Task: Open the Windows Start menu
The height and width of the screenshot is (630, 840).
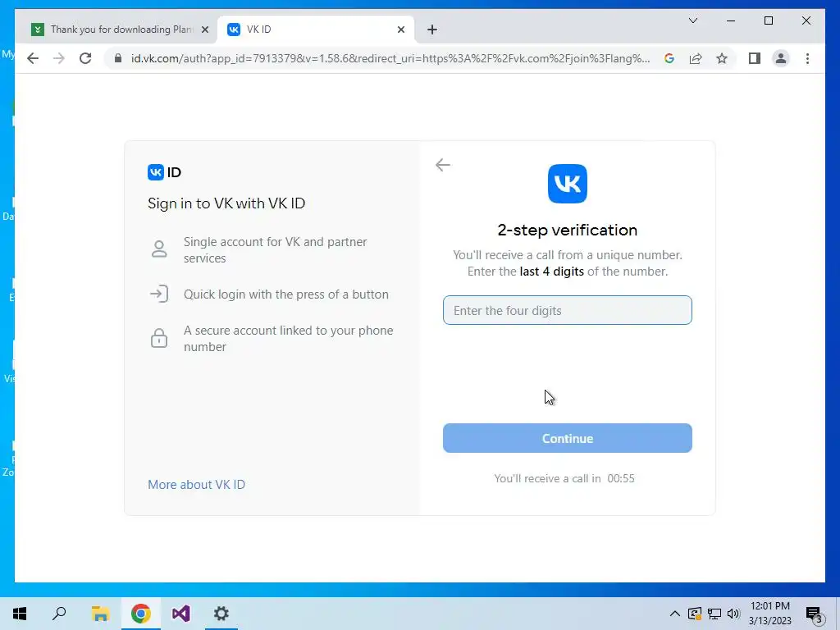Action: click(20, 614)
